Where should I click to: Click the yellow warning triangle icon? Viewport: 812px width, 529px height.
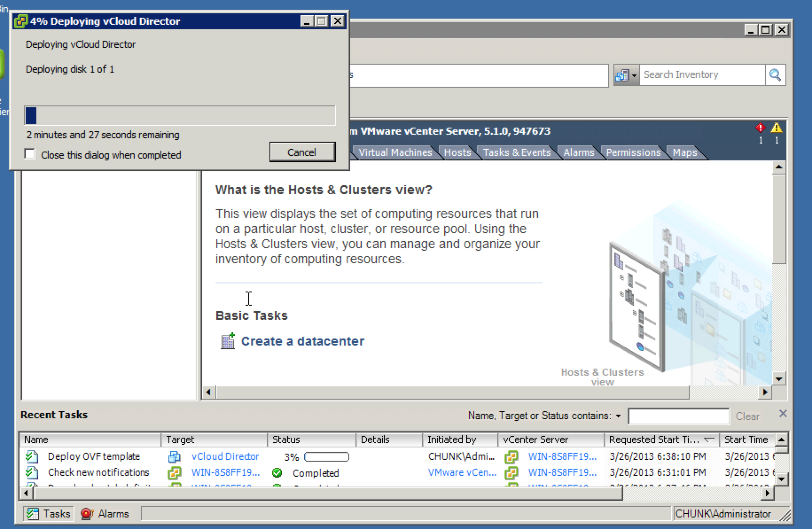[776, 128]
